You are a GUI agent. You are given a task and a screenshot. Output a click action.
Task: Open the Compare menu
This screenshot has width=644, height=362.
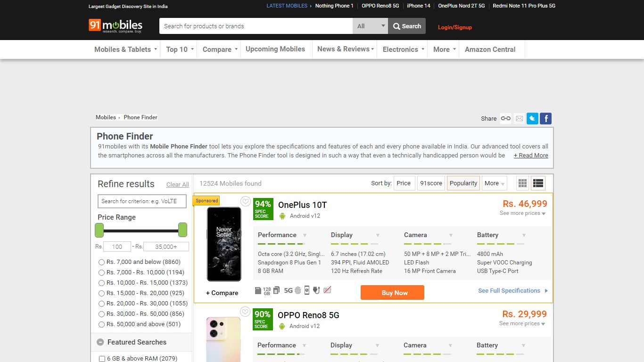click(220, 49)
